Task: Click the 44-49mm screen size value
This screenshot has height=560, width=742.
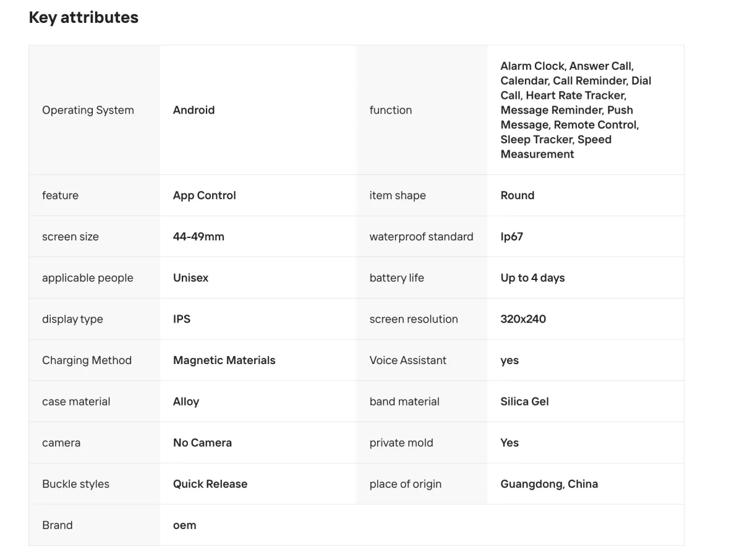Action: click(198, 237)
